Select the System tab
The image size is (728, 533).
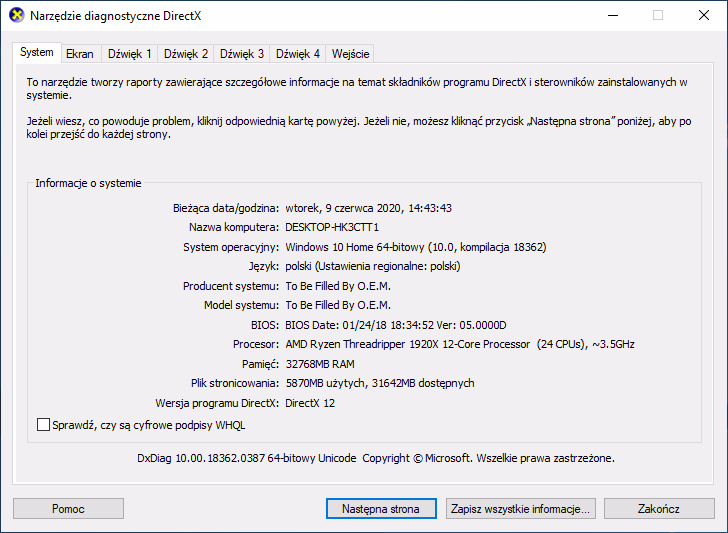click(x=37, y=53)
